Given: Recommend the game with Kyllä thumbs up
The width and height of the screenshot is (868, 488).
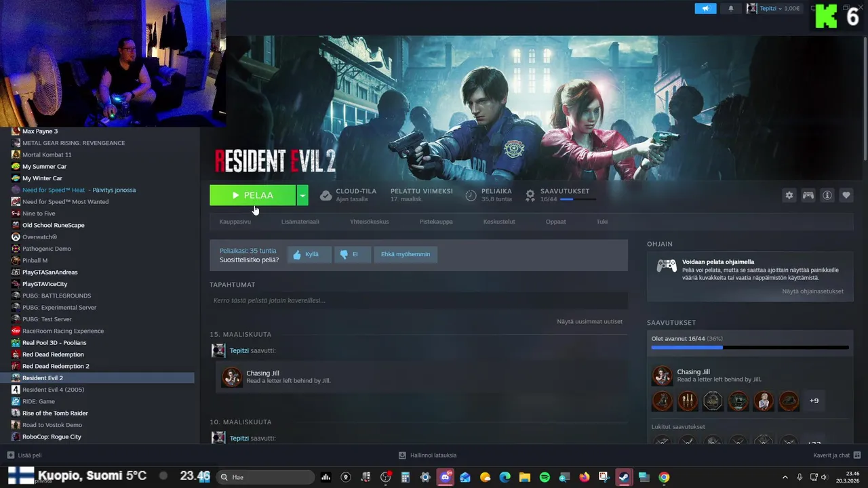Looking at the screenshot, I should point(309,254).
